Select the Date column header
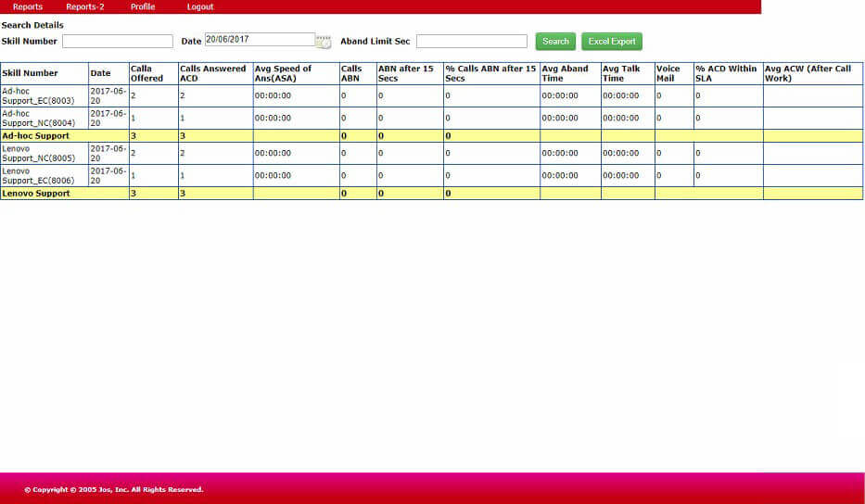Image resolution: width=865 pixels, height=504 pixels. click(108, 73)
